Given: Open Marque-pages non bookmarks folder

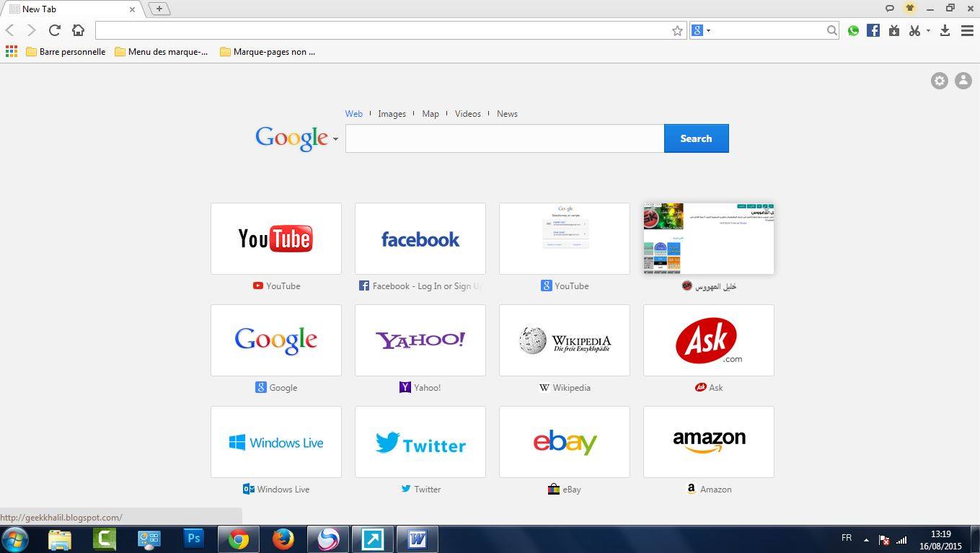Looking at the screenshot, I should pyautogui.click(x=268, y=51).
